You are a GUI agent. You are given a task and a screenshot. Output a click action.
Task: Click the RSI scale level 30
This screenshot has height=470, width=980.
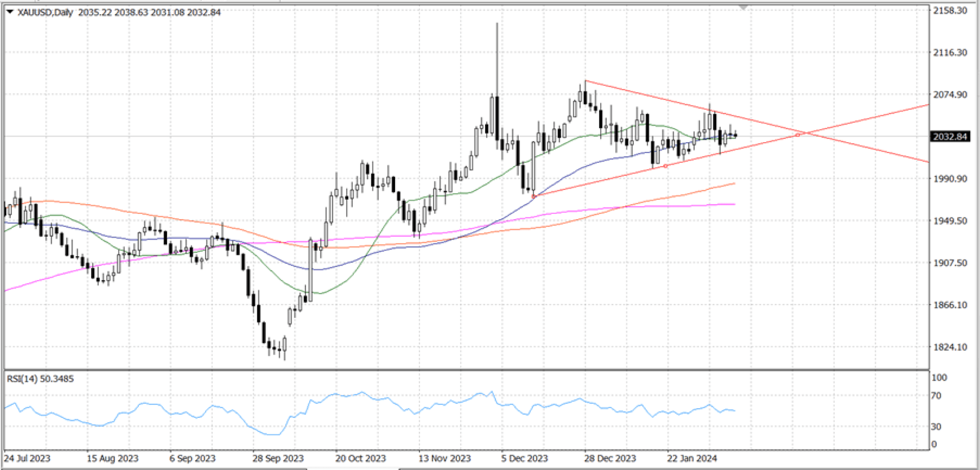(936, 426)
